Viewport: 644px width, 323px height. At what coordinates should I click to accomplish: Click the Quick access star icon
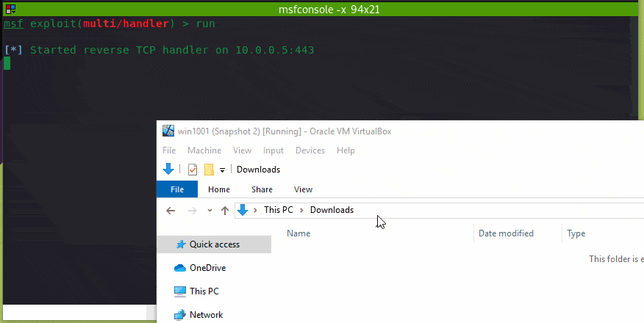(x=180, y=244)
